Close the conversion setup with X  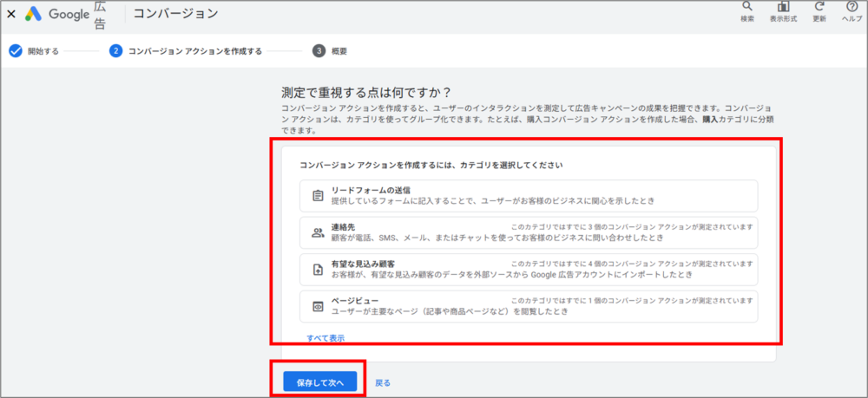point(10,14)
